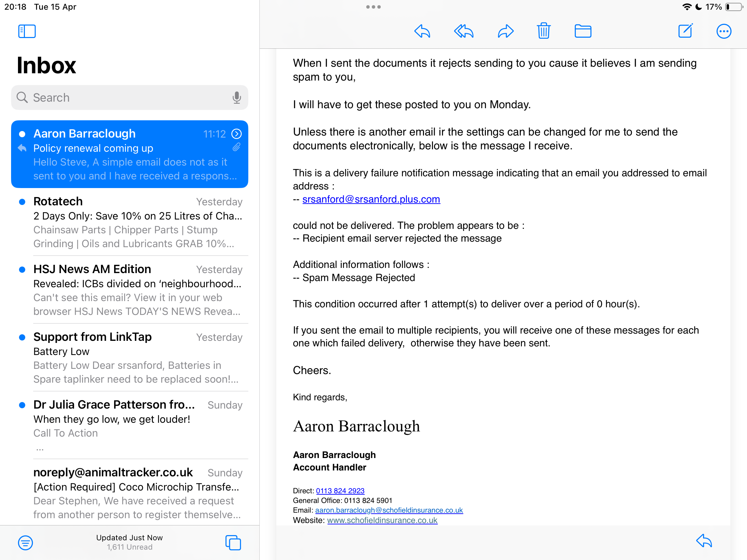Tap the unread dot on HSJ News
Screen dimensions: 747x560
pyautogui.click(x=22, y=269)
